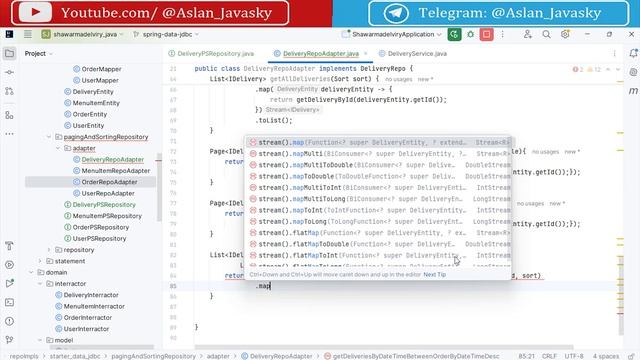Open the Problems tool window icon
Viewport: 640px width, 360px height.
tap(9, 321)
